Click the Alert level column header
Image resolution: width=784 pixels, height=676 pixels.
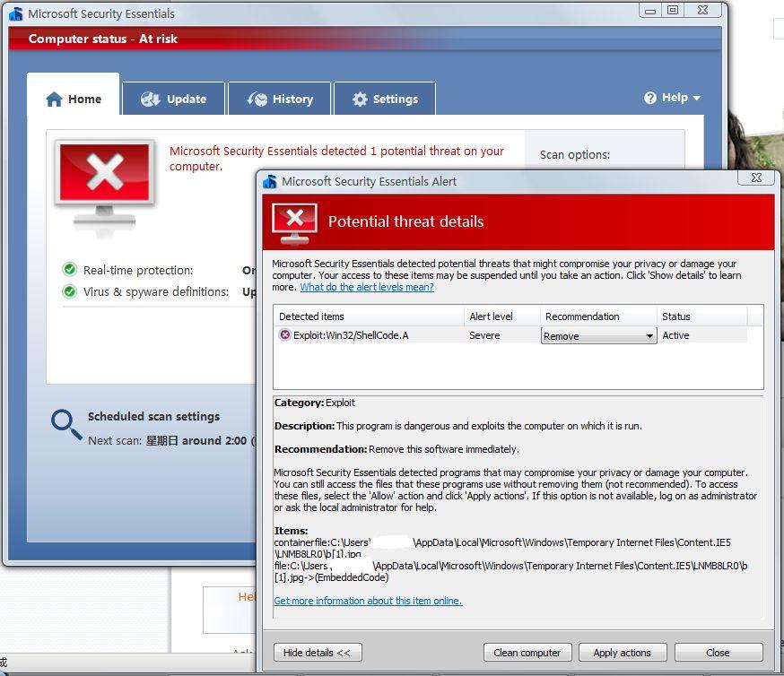point(502,316)
